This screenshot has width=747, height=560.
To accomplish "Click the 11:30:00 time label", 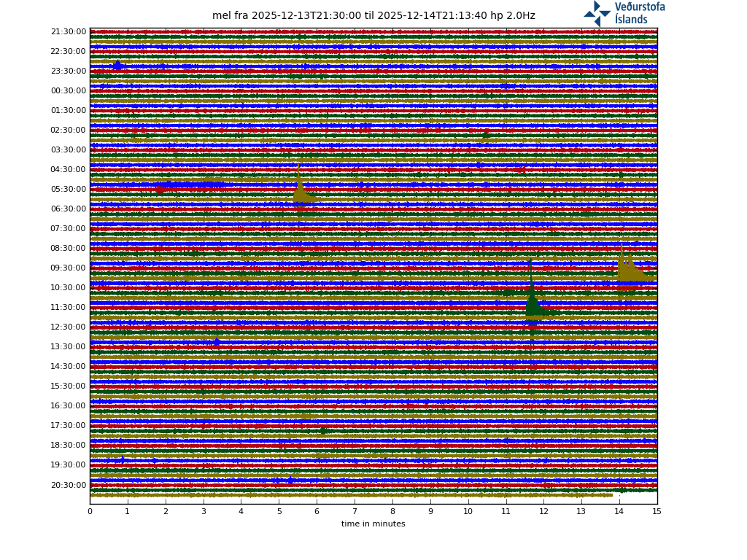I will pos(69,308).
